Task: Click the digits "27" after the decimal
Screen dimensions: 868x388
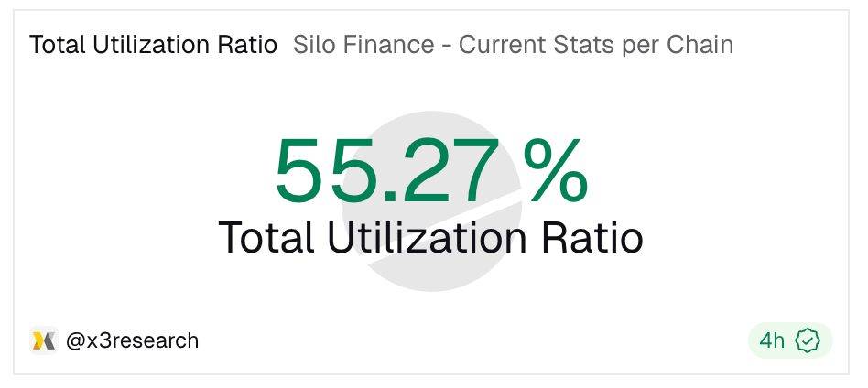Action: pyautogui.click(x=446, y=171)
